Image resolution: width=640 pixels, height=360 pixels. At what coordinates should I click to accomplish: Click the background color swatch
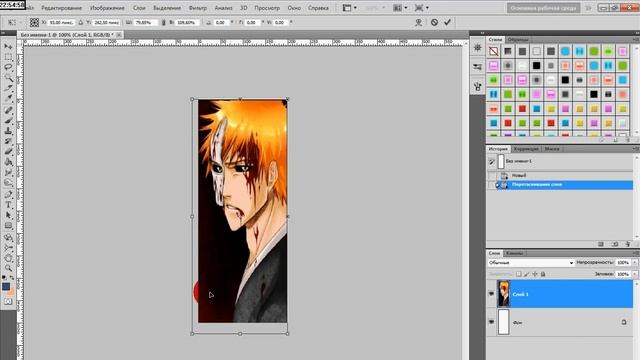[x=11, y=292]
